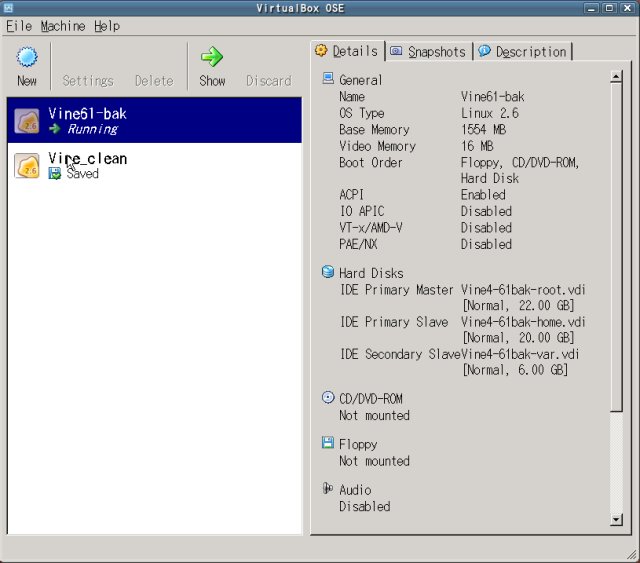
Task: Click the Audio section heading
Action: click(x=355, y=490)
